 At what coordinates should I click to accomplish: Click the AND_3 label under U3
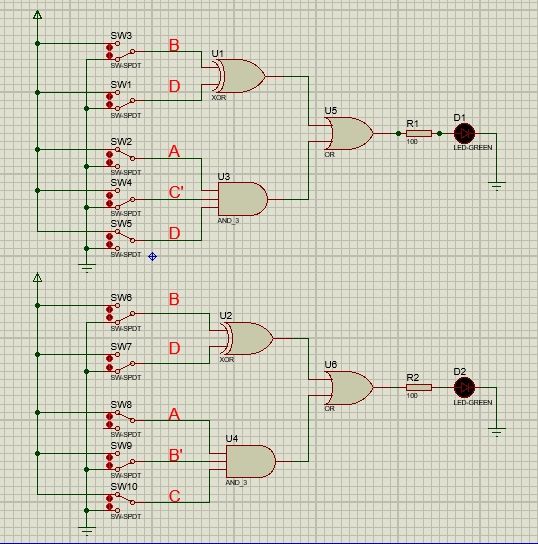(x=228, y=221)
